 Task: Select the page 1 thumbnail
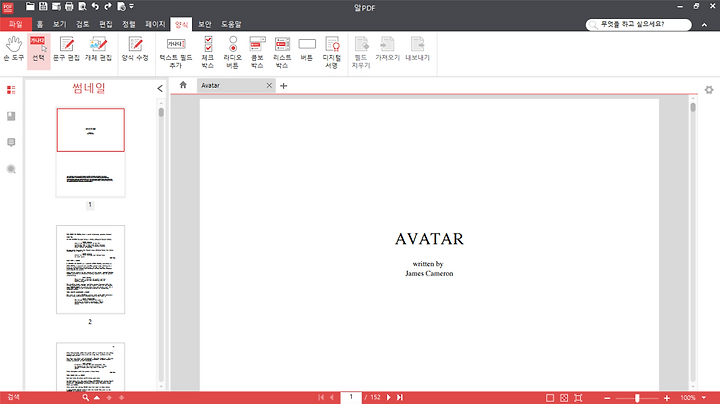coord(90,153)
